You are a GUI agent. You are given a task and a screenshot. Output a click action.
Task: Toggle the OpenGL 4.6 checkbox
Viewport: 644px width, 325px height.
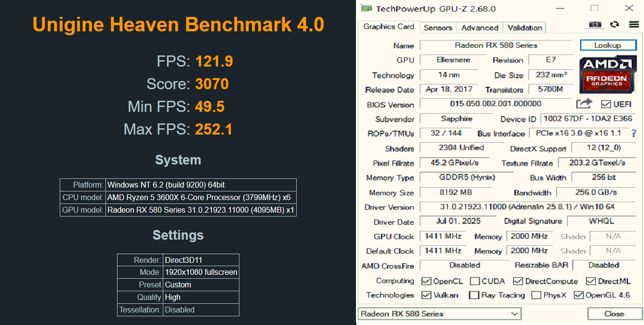[578, 295]
